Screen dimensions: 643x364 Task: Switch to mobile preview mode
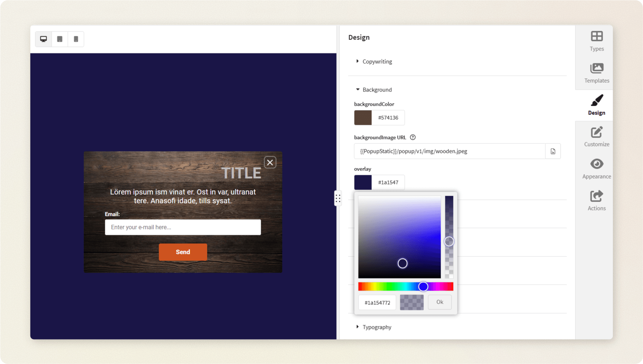coord(76,39)
